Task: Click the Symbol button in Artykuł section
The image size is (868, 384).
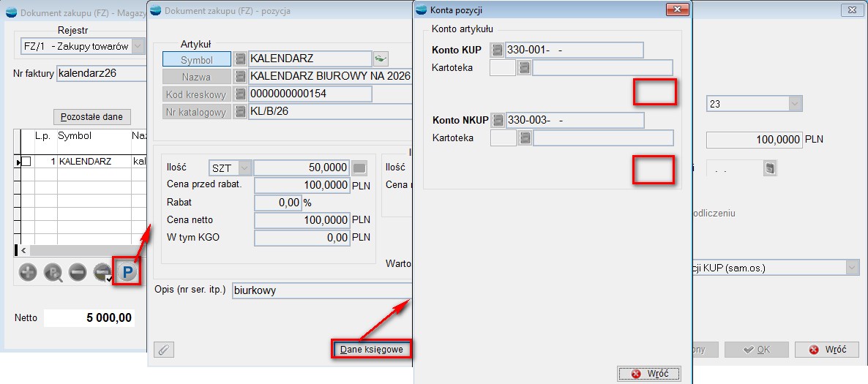Action: [197, 60]
